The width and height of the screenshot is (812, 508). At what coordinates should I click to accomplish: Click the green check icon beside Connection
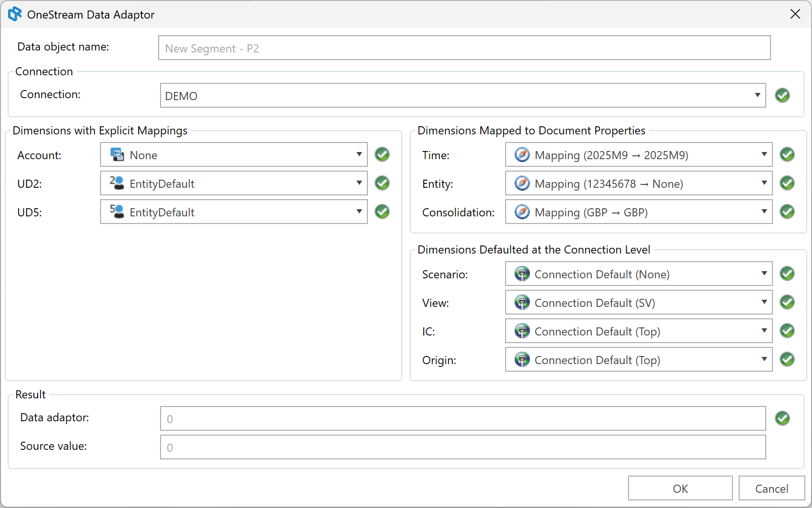pos(782,95)
